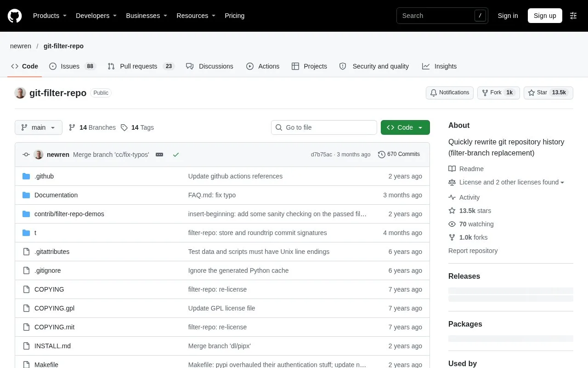This screenshot has height=368, width=588.
Task: Click the Go to file input field
Action: coord(324,127)
